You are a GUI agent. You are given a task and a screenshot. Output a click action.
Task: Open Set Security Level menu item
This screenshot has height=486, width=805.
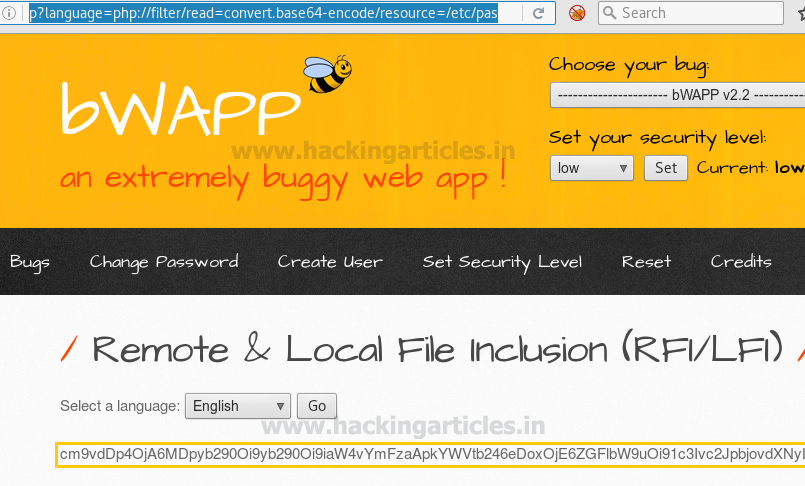tap(502, 262)
